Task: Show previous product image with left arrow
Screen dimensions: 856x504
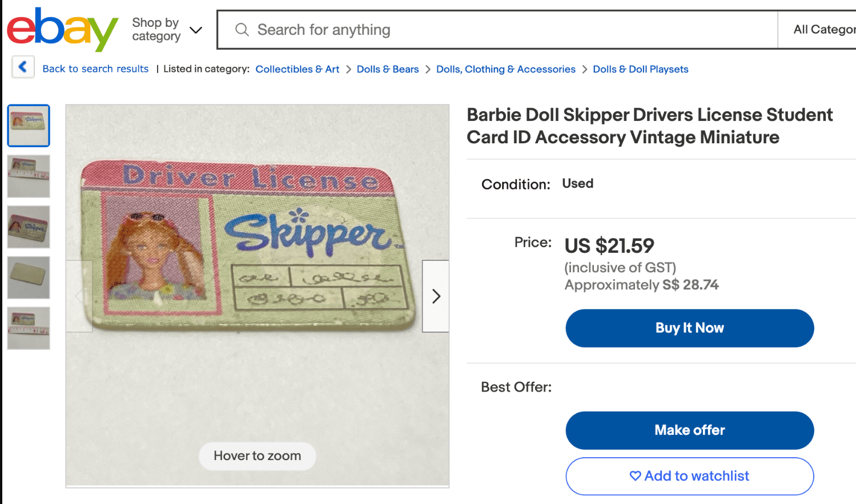Action: point(79,296)
